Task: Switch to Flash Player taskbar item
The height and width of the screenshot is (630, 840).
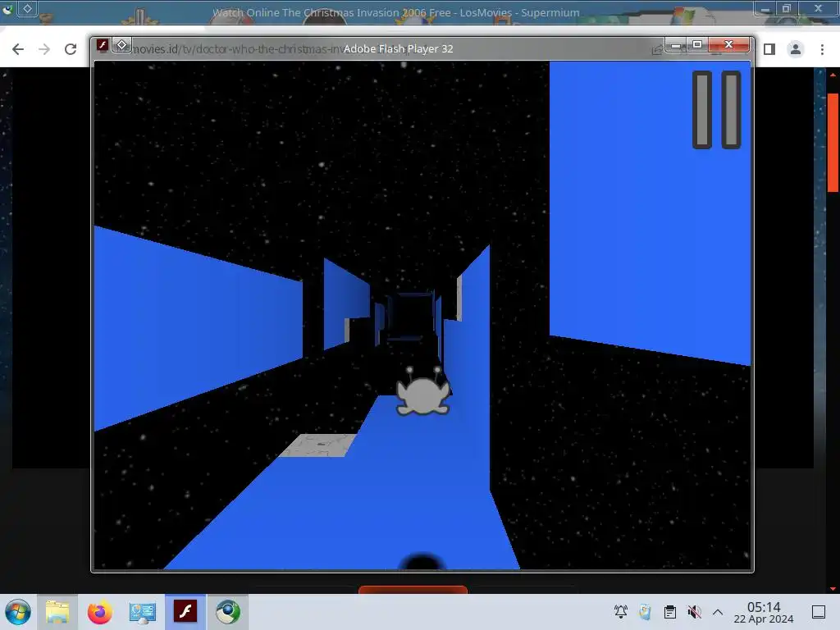Action: (185, 612)
